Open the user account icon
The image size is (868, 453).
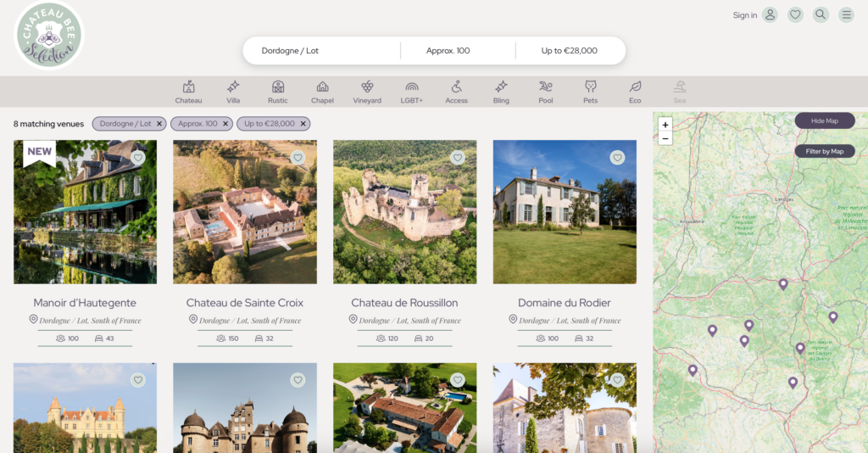click(x=770, y=15)
